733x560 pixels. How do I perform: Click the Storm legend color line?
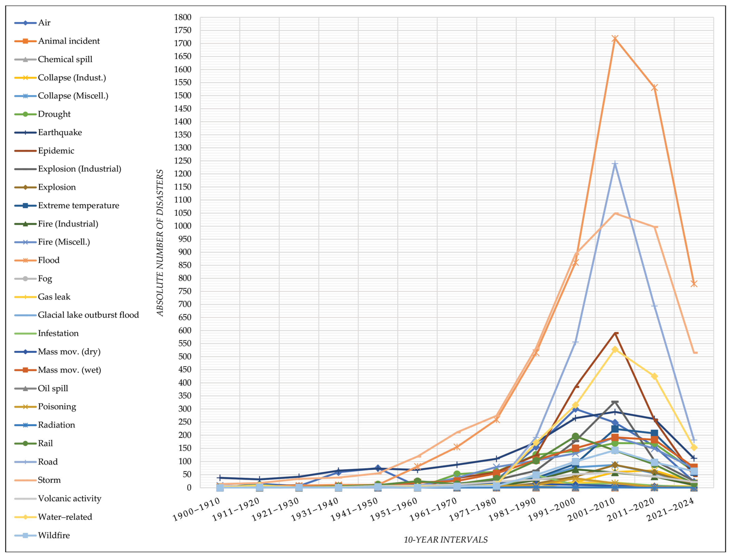[25, 481]
